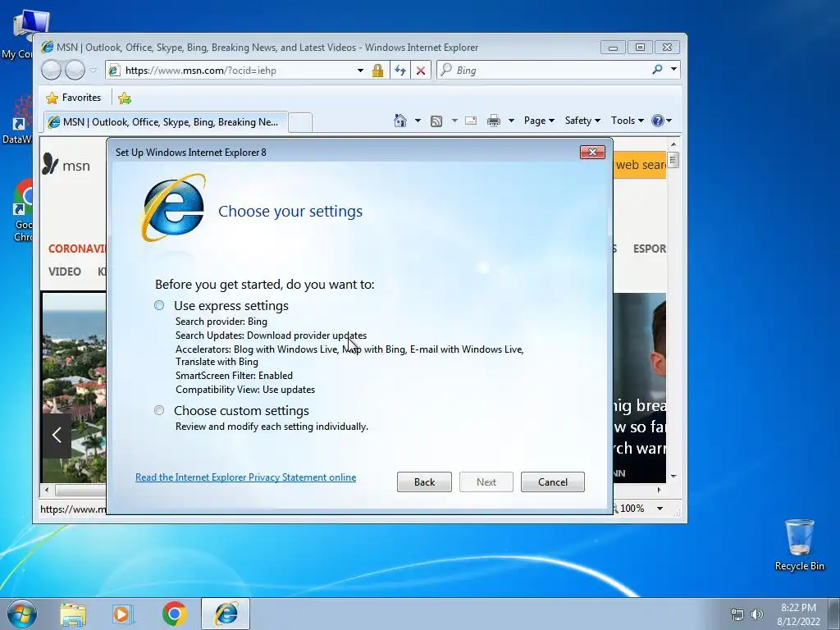Open the zoom level 100% dropdown

pyautogui.click(x=660, y=509)
